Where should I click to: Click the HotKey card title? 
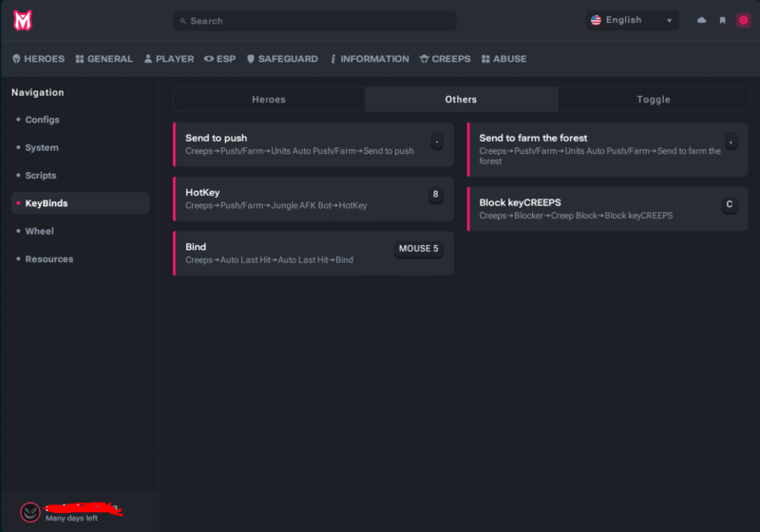click(x=202, y=193)
